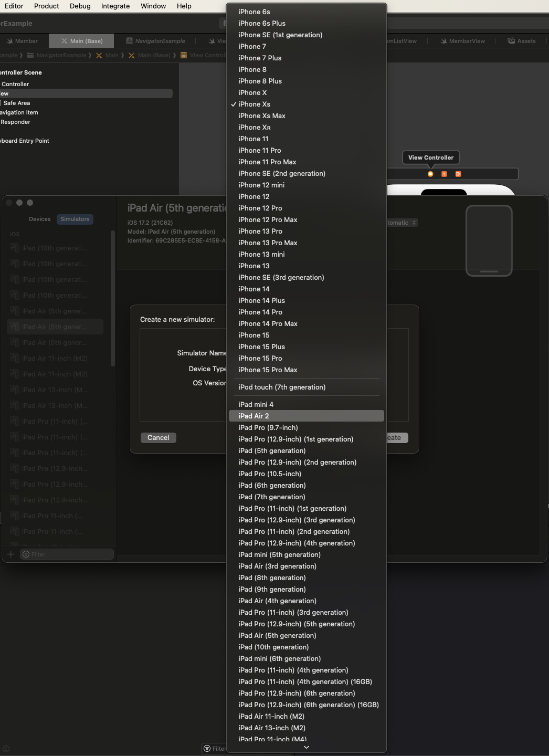Select iPhone Xs checked menu item
The width and height of the screenshot is (549, 756).
(x=307, y=104)
